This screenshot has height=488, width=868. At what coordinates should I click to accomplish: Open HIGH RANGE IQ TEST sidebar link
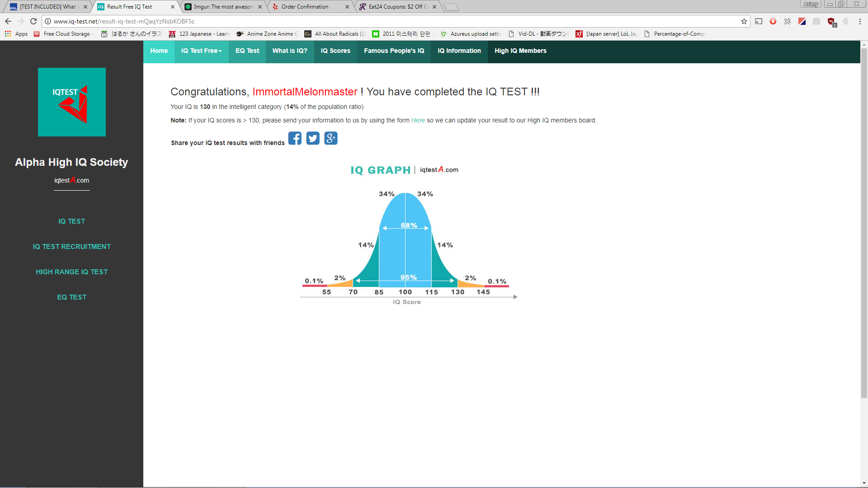pyautogui.click(x=71, y=272)
